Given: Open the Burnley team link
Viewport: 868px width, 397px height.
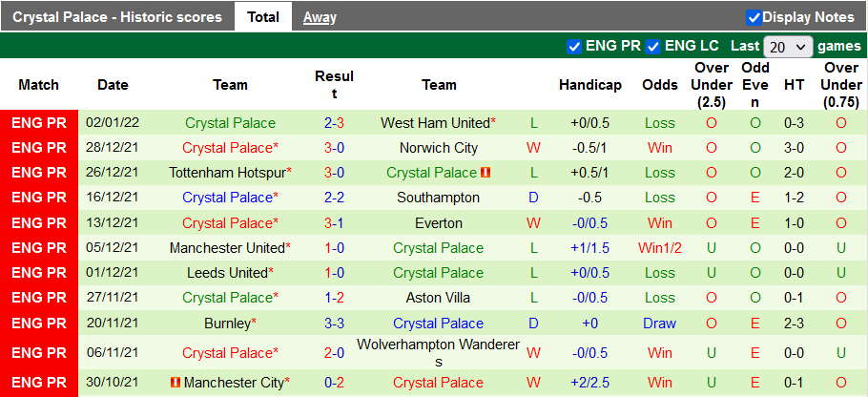Looking at the screenshot, I should point(227,323).
